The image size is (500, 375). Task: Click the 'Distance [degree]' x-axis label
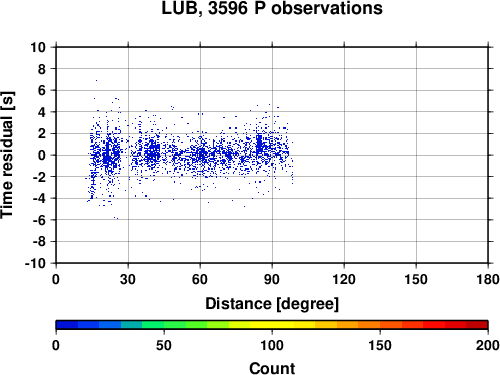coord(272,304)
